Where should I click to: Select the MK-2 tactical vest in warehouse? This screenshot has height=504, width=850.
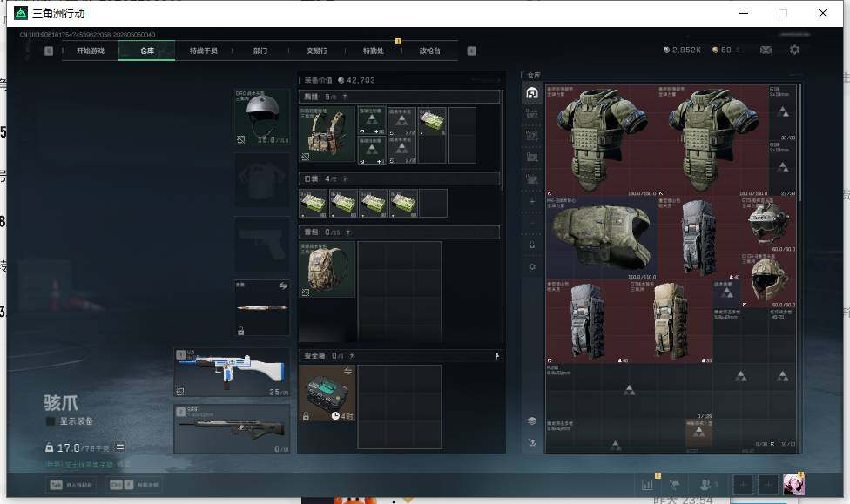coord(601,239)
